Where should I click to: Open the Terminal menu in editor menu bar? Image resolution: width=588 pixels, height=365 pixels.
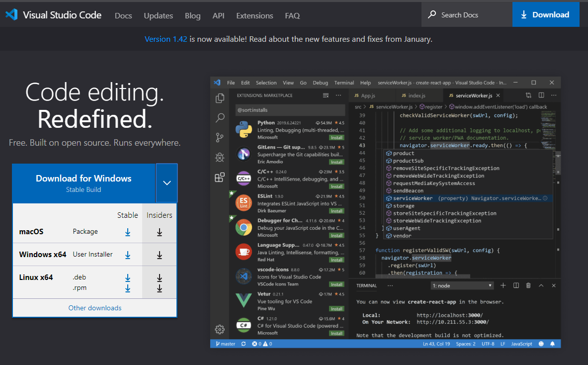click(344, 83)
